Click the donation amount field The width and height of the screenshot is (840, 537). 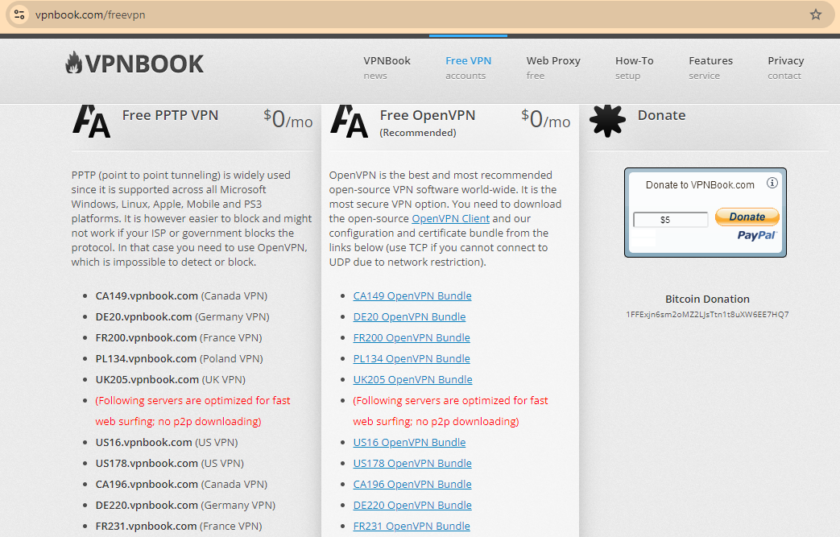[669, 219]
